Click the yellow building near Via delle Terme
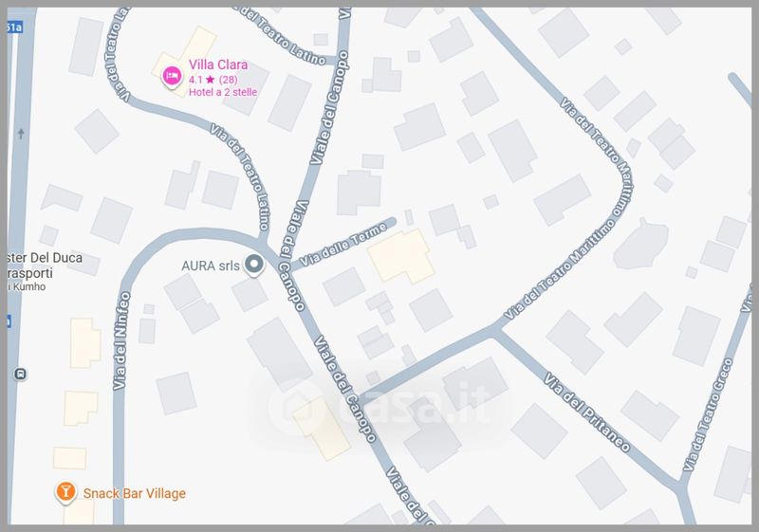 tap(400, 255)
